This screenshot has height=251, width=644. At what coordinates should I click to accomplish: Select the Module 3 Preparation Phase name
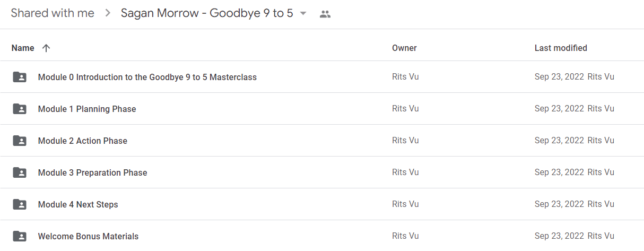pyautogui.click(x=93, y=172)
